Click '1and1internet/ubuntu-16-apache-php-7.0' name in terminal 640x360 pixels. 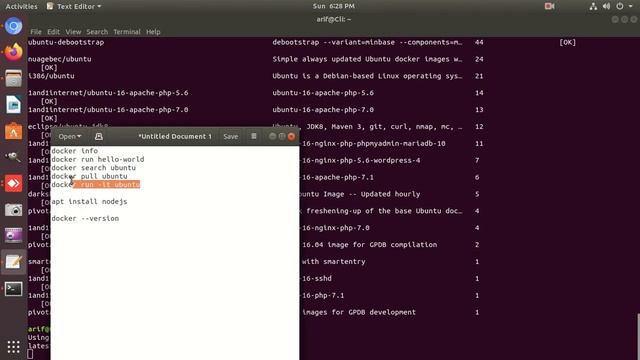click(108, 110)
